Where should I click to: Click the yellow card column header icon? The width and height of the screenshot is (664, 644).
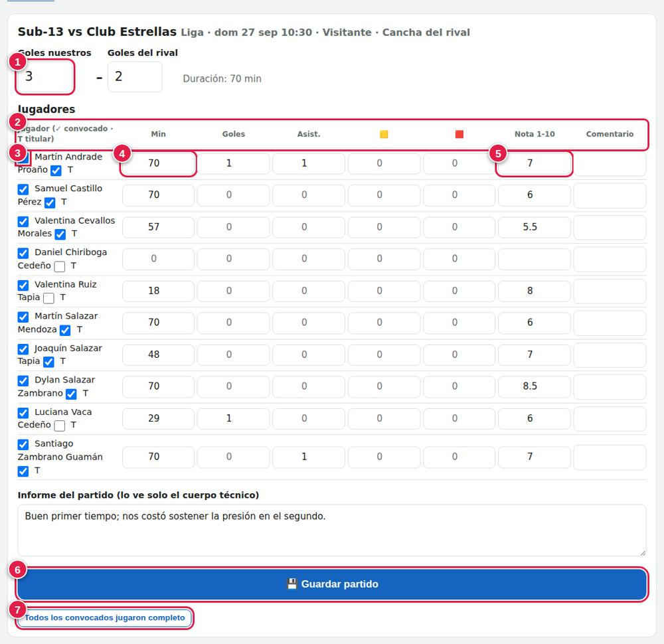[x=384, y=134]
